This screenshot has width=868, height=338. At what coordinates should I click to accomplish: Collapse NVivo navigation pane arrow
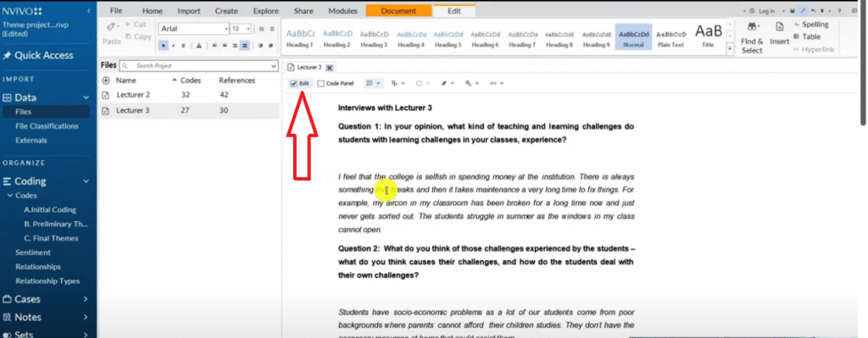coord(89,11)
